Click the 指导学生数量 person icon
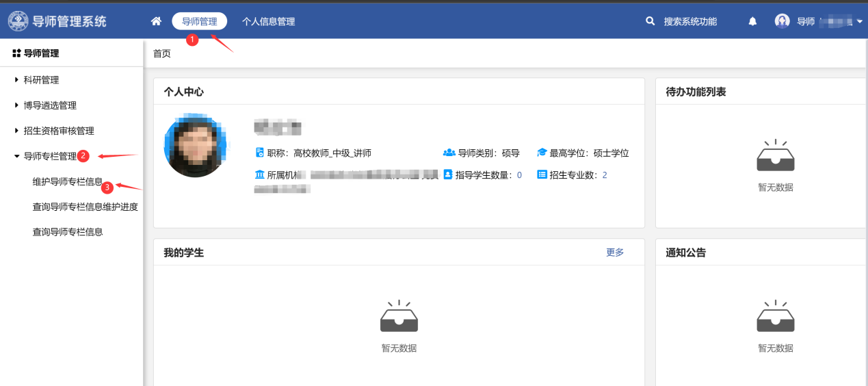868x386 pixels. (x=448, y=175)
